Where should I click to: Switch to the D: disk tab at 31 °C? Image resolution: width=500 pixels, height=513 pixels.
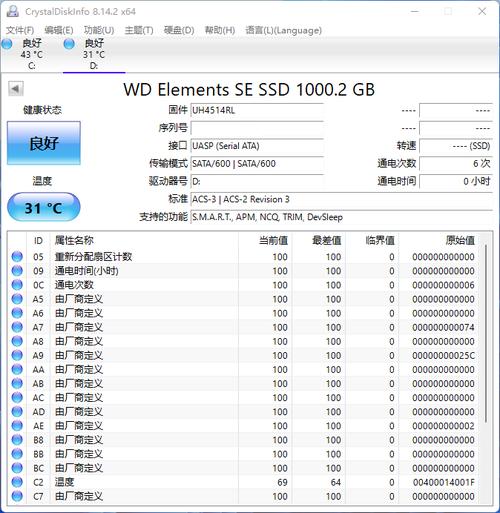click(94, 54)
